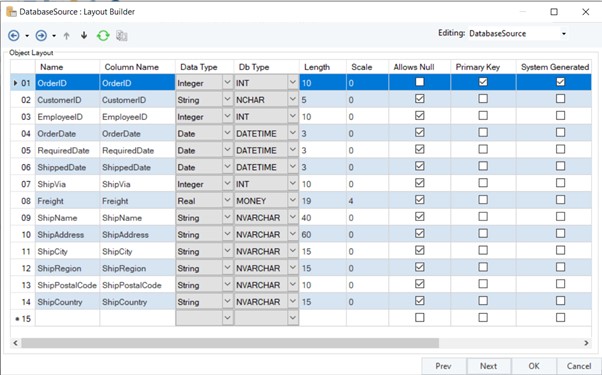Click the Length column header

point(317,67)
